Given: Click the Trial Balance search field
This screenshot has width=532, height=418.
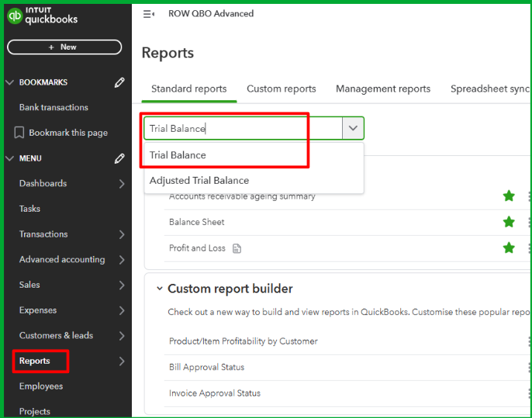Looking at the screenshot, I should pyautogui.click(x=242, y=128).
